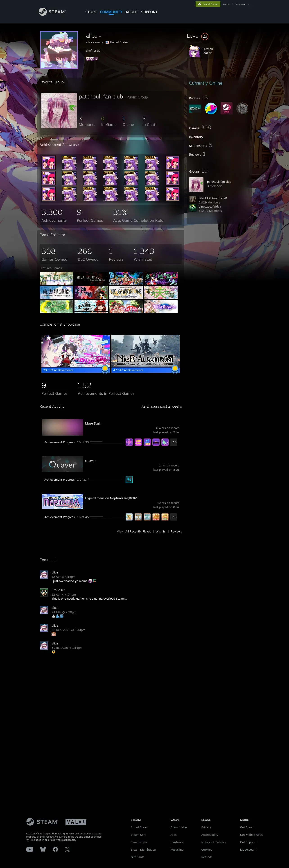Click the level 23 circle badge
289x868 pixels.
click(x=205, y=36)
